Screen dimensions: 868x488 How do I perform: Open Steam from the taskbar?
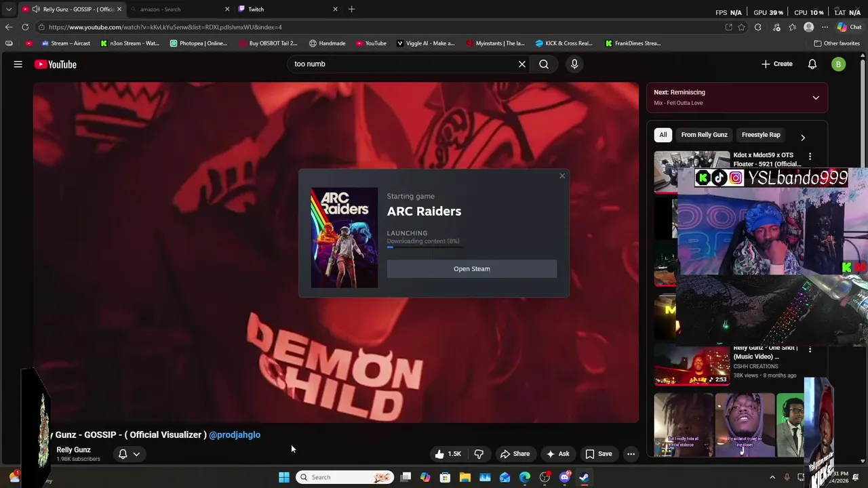584,477
